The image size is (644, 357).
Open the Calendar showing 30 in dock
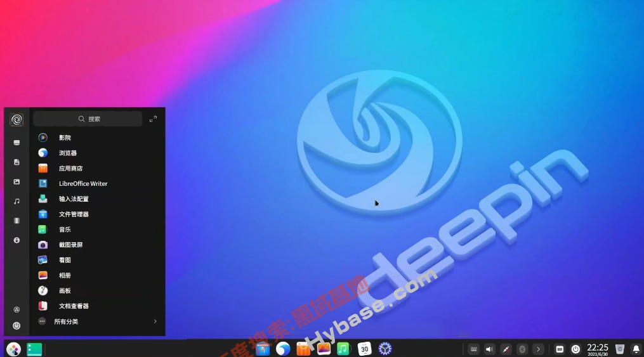click(x=364, y=349)
